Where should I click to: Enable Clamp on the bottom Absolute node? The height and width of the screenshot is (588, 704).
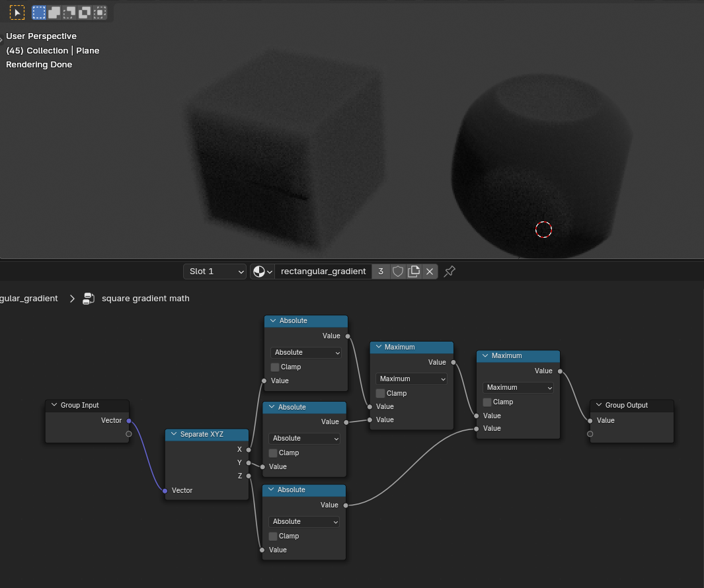(273, 536)
